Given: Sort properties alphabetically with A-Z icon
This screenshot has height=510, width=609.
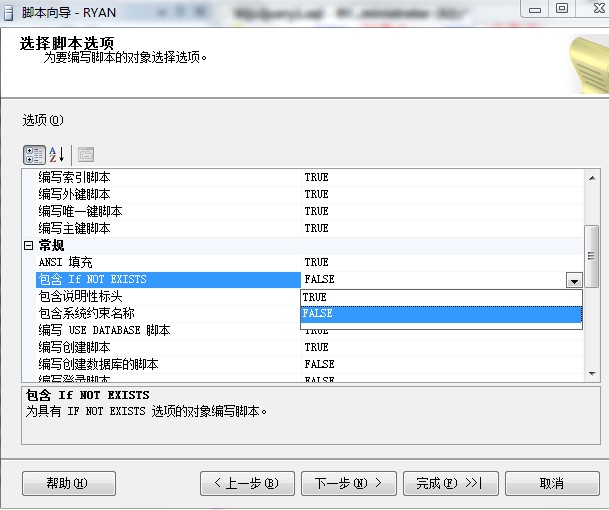Looking at the screenshot, I should (x=56, y=154).
